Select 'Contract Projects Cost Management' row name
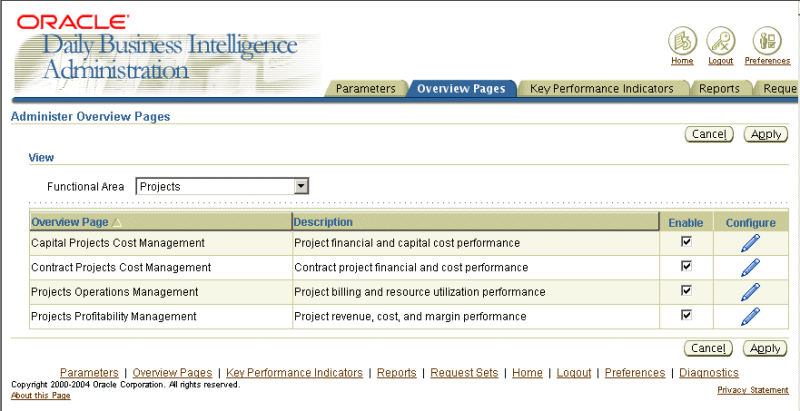This screenshot has width=800, height=411. tap(121, 268)
